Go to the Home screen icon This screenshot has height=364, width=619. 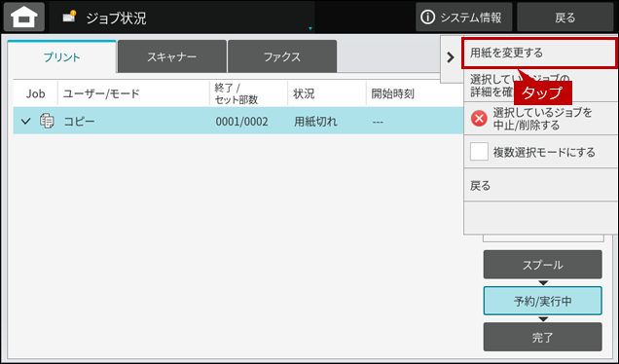tap(24, 18)
